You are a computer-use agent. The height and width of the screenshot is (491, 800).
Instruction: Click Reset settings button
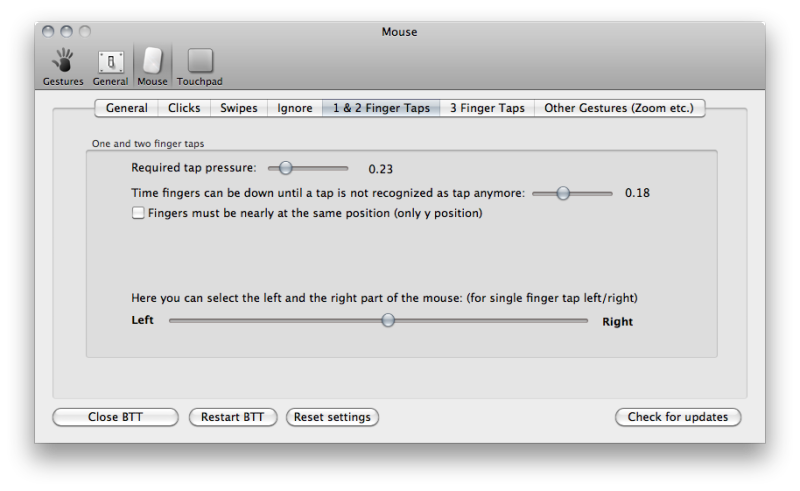tap(332, 417)
